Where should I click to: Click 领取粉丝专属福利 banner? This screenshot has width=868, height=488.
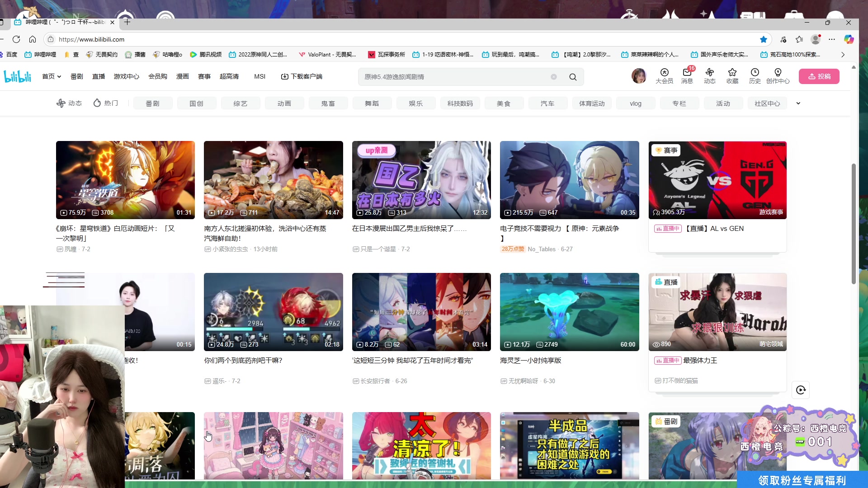(x=802, y=480)
